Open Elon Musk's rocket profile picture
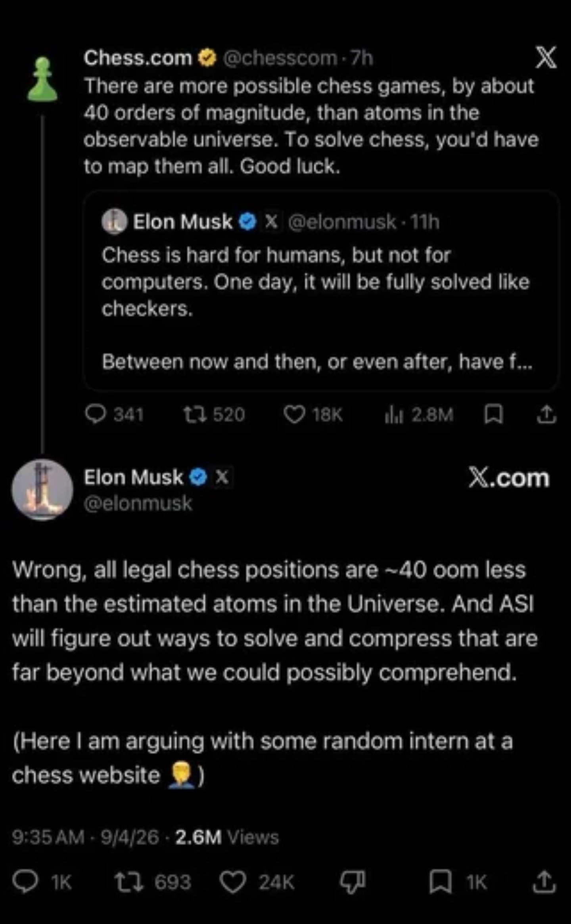 click(42, 489)
